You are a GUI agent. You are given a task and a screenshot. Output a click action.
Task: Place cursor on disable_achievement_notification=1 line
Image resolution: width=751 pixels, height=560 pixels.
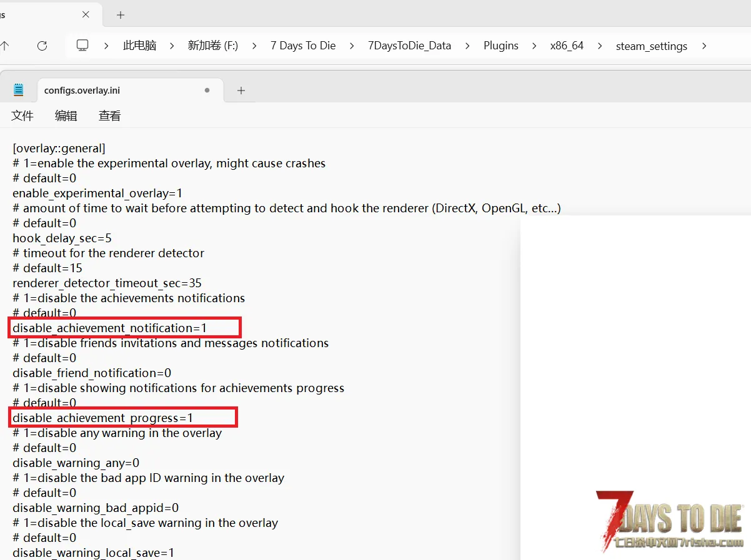coord(110,328)
